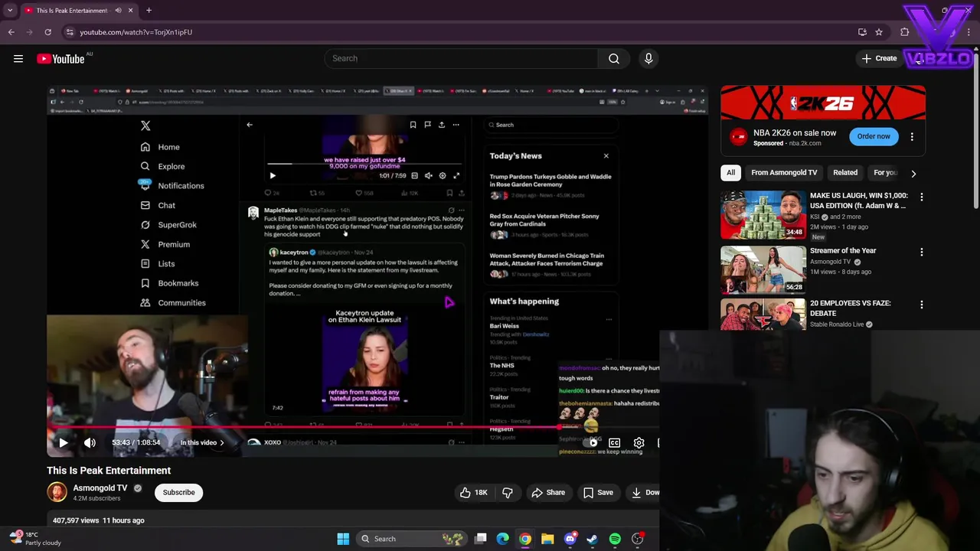Screen dimensions: 980x551
Task: Open the browser extensions puzzle icon
Action: 905,32
